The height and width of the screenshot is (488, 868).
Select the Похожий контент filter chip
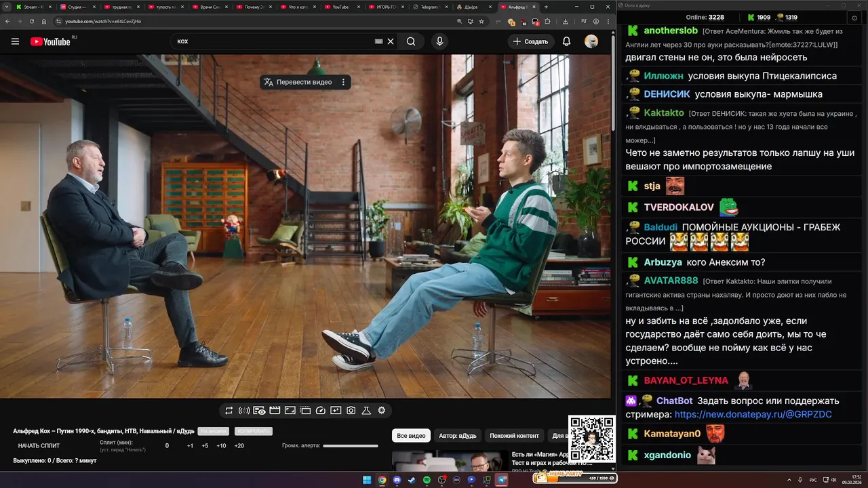[514, 436]
